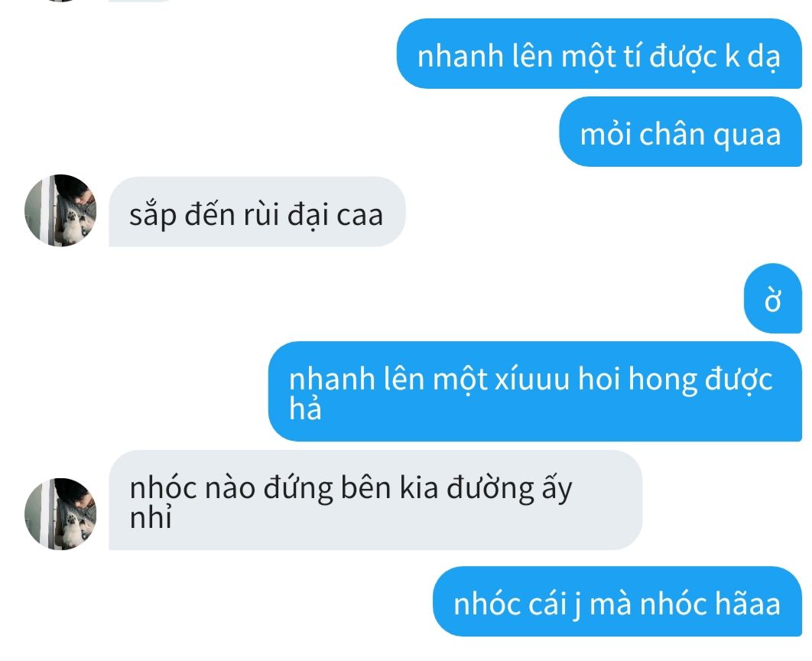Click the word "hả" on the blue bubble's second line
The image size is (812, 661).
click(x=305, y=408)
